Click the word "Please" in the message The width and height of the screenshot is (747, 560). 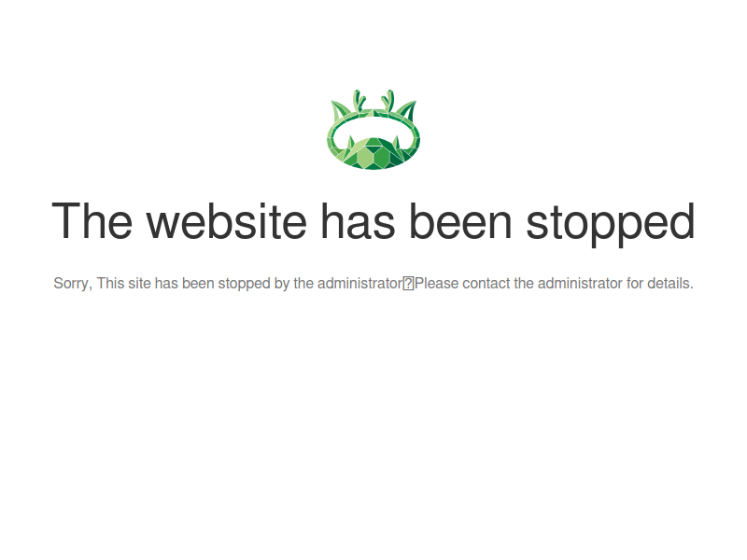(436, 284)
